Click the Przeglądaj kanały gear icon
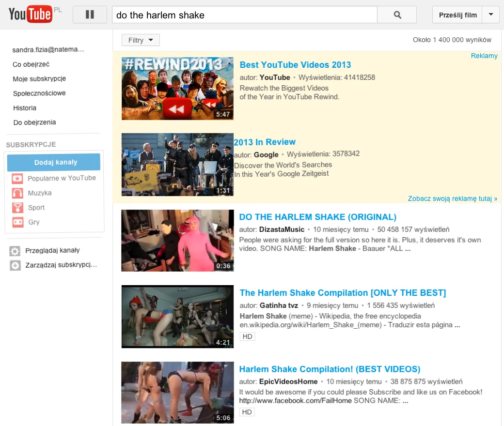Screen dimensions: 504x426 pos(15,251)
